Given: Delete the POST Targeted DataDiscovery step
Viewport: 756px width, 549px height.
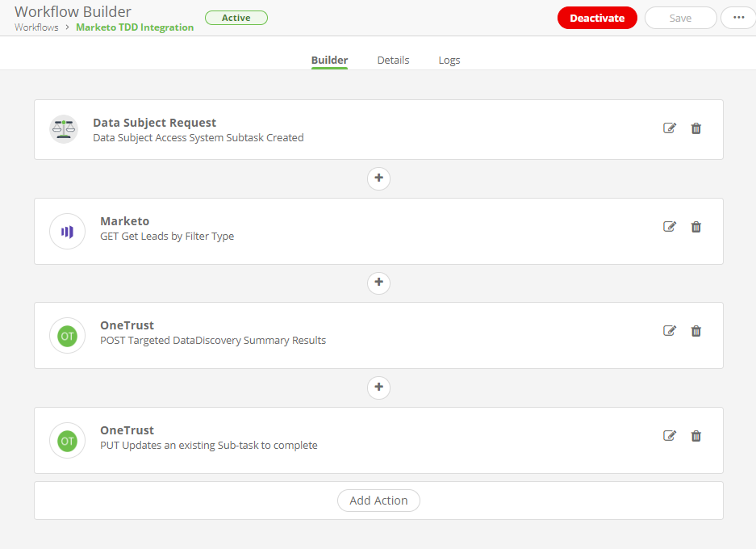Looking at the screenshot, I should [x=696, y=331].
